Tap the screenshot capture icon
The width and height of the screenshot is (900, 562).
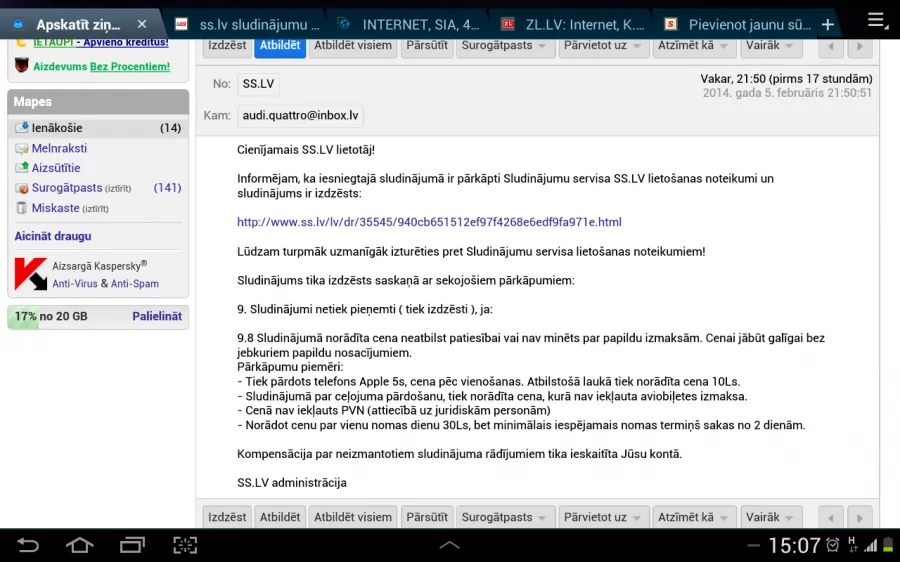185,545
